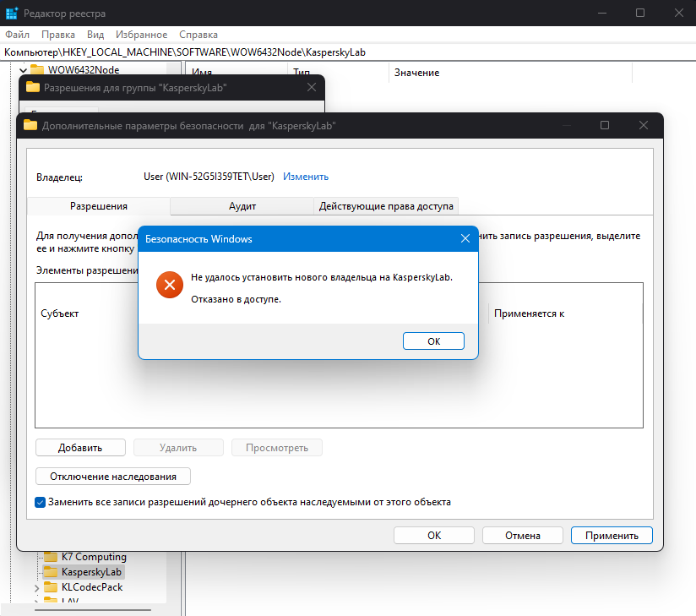Screen dimensions: 696x616
Task: Click the Registry Editor app icon in title bar
Action: pos(12,14)
